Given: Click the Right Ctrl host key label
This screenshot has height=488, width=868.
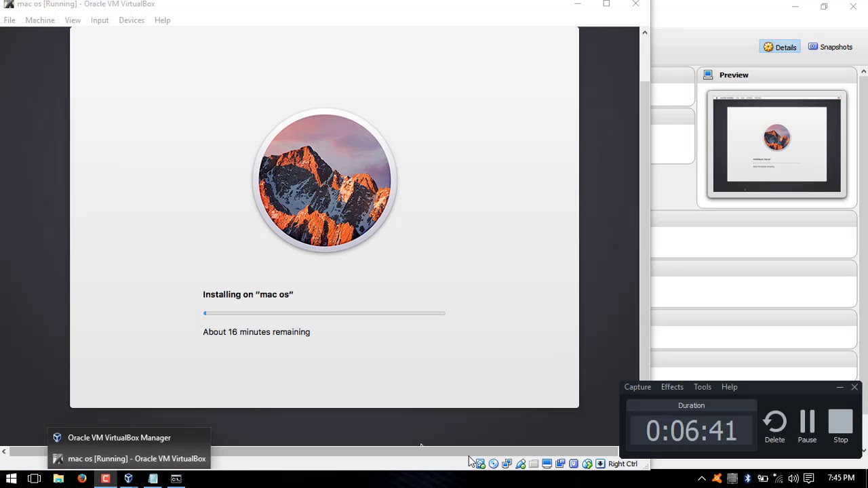Looking at the screenshot, I should coord(623,464).
